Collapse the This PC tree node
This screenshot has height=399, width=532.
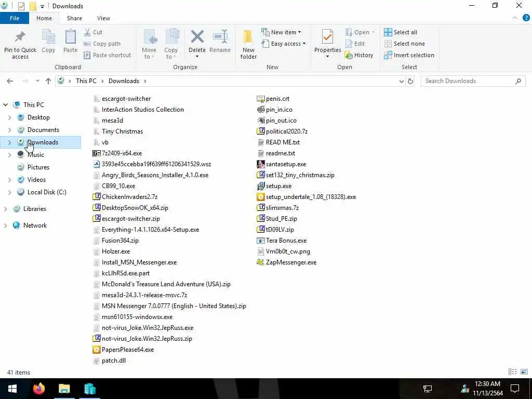(5, 105)
